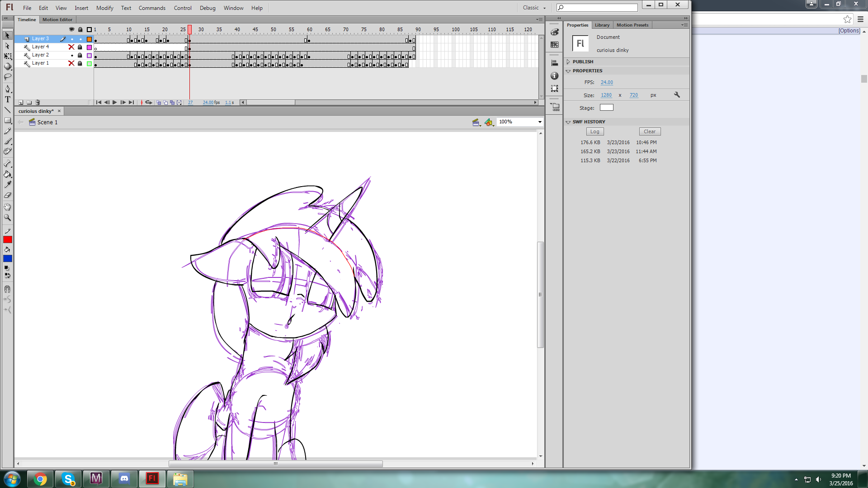This screenshot has height=488, width=868.
Task: Toggle outline mode for Layer 1
Action: click(90, 63)
